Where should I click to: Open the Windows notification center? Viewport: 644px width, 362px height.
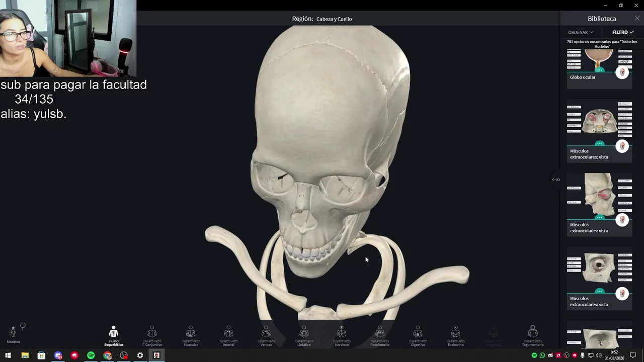point(633,355)
